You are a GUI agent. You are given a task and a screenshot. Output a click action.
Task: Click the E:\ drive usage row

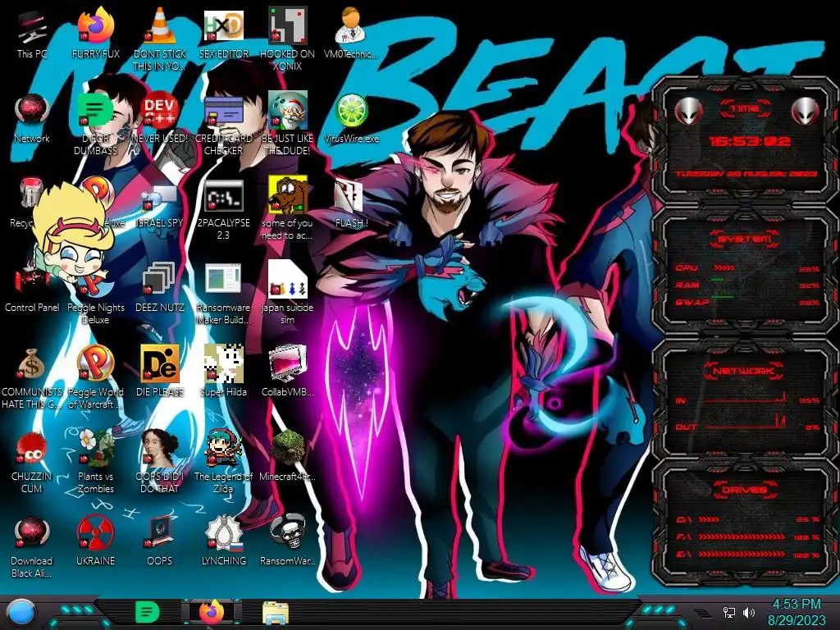tap(748, 555)
